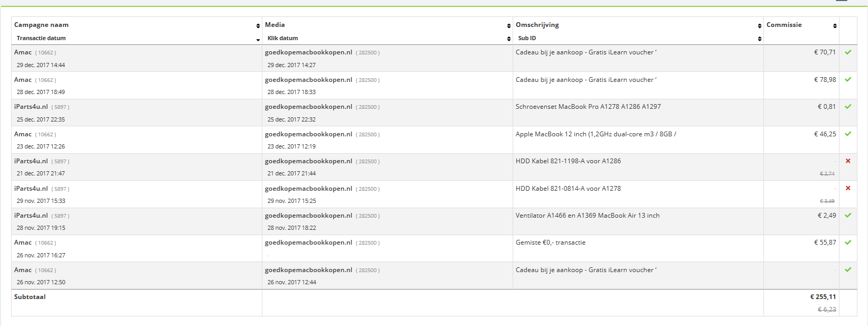868x326 pixels.
Task: Click the click date '28 dec. 2017 18:33'
Action: click(291, 92)
